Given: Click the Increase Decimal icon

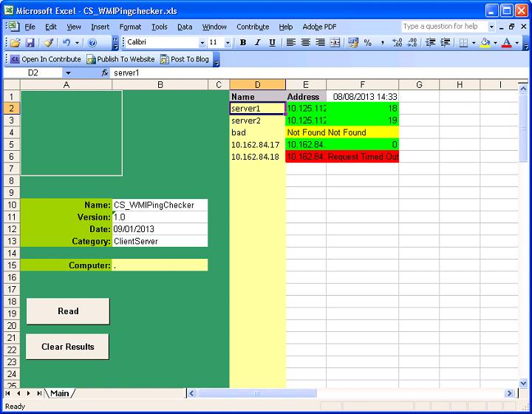Looking at the screenshot, I should [x=398, y=43].
